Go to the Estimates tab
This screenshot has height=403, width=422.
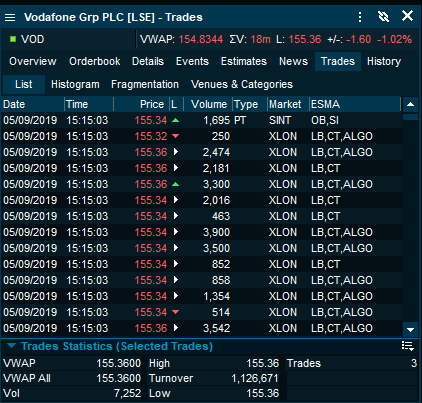tap(244, 61)
